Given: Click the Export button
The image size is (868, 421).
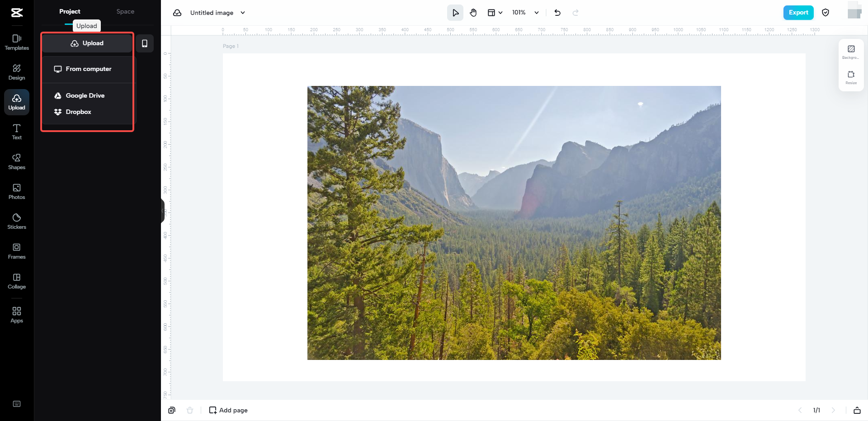Looking at the screenshot, I should 798,13.
